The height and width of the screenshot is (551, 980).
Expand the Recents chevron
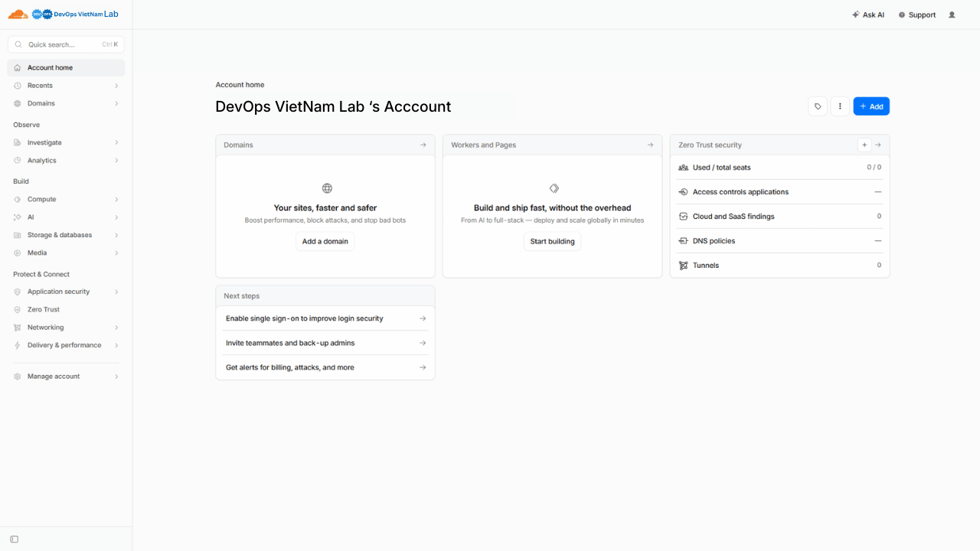click(x=116, y=86)
